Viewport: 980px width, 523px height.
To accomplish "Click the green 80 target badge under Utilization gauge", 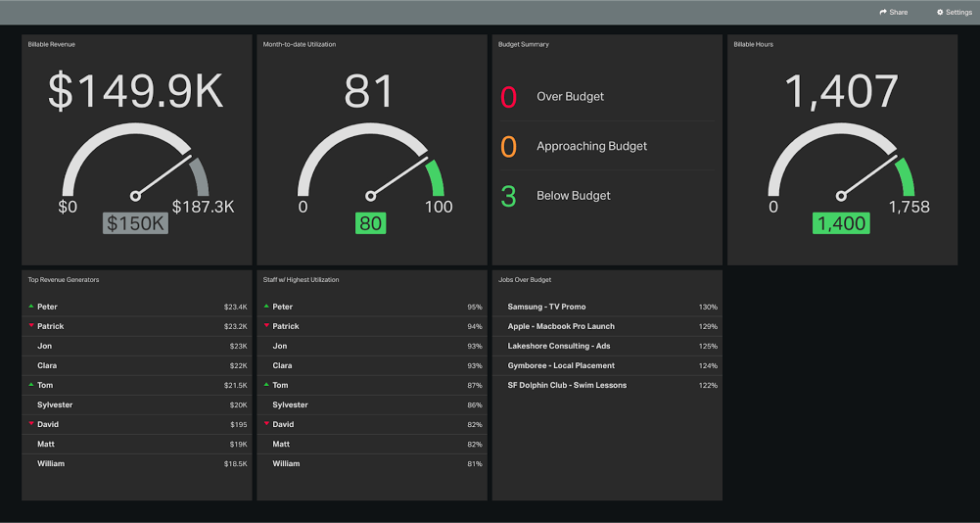I will [x=370, y=223].
